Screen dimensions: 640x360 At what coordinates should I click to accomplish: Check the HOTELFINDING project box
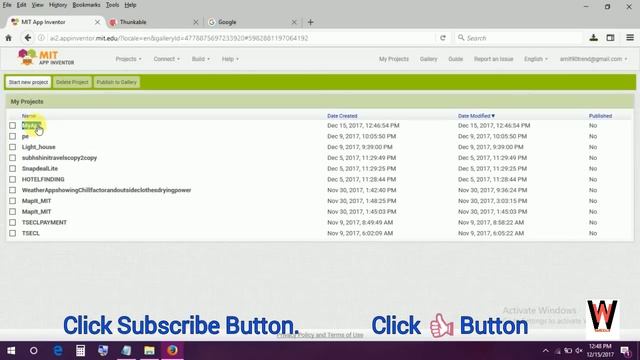[13, 179]
